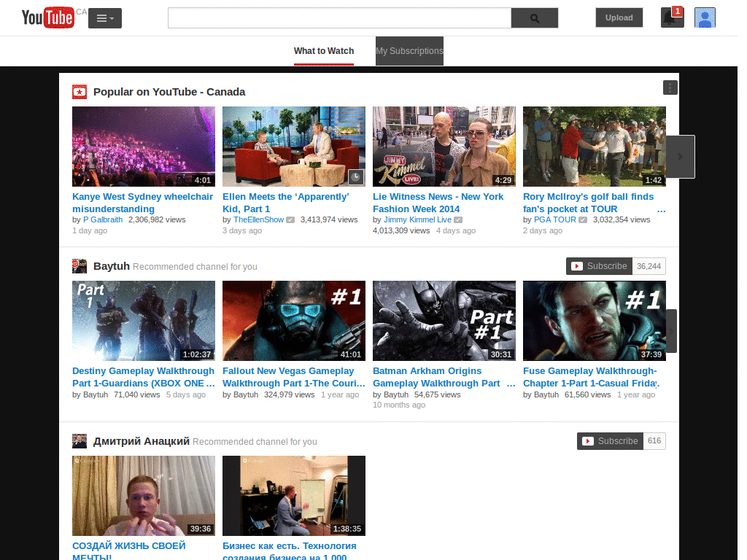747x560 pixels.
Task: Open the Lie Witness News title link
Action: [x=438, y=203]
